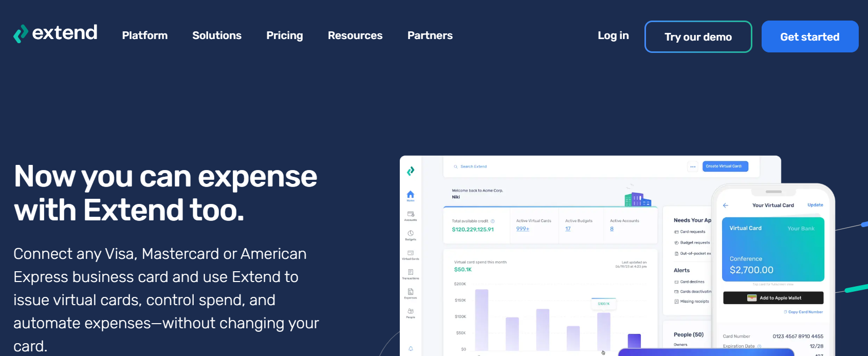Click the Get started button
The height and width of the screenshot is (356, 868).
click(x=810, y=36)
